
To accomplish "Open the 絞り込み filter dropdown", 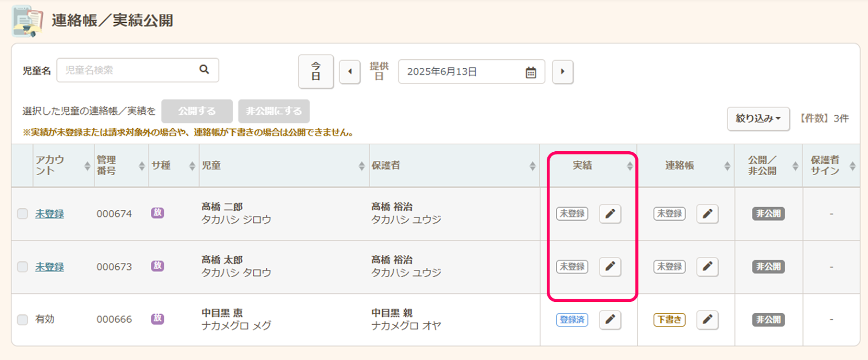I will [x=758, y=118].
